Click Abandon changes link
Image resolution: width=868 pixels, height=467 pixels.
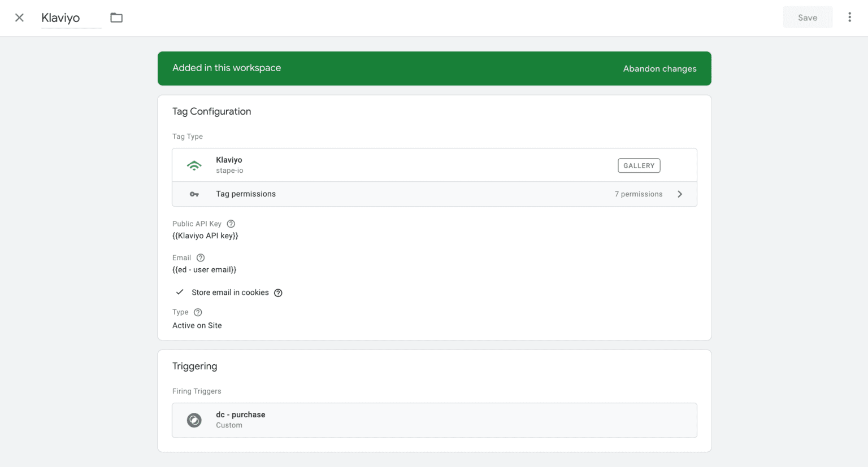[659, 69]
